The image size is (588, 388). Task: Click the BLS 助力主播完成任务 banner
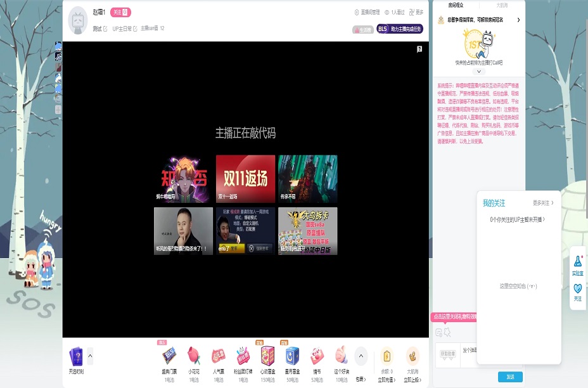click(400, 29)
